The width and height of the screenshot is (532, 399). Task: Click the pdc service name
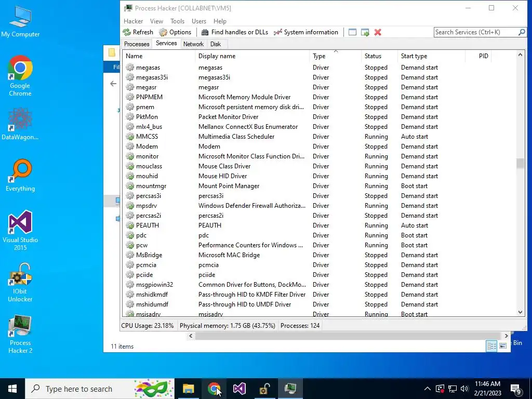click(x=141, y=235)
